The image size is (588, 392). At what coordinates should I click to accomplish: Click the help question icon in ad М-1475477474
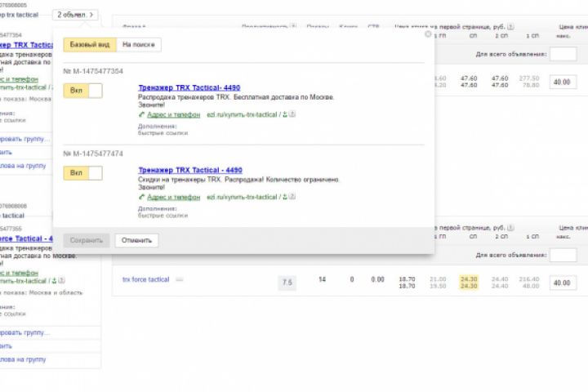[292, 197]
